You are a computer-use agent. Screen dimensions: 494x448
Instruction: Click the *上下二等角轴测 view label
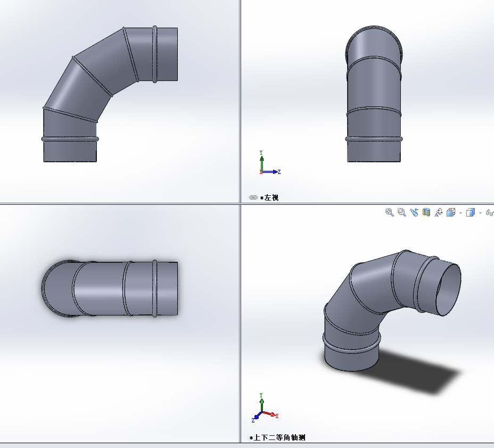point(277,437)
